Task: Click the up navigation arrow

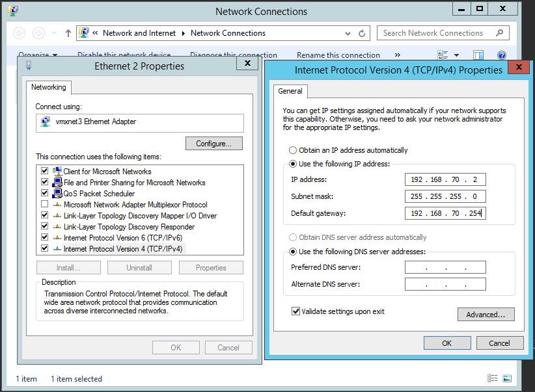Action: tap(68, 33)
